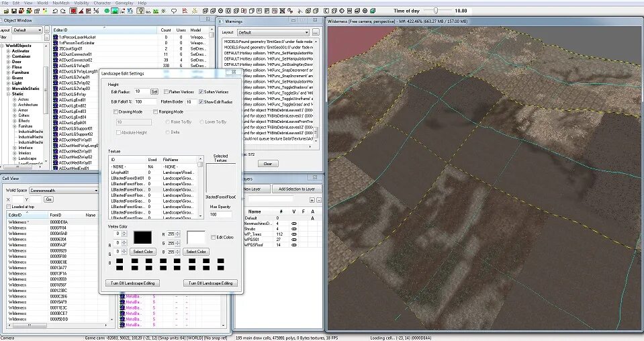Collapse the Static tree node

[8, 93]
